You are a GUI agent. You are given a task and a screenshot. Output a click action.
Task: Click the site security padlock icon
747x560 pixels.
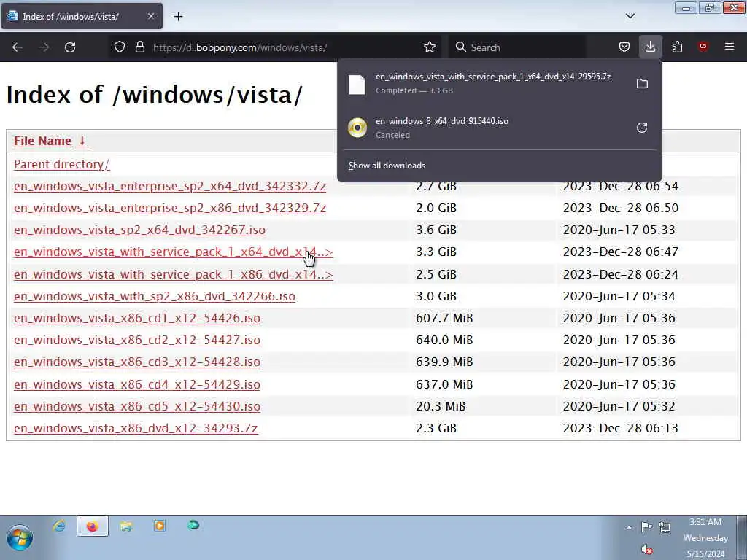(x=139, y=47)
